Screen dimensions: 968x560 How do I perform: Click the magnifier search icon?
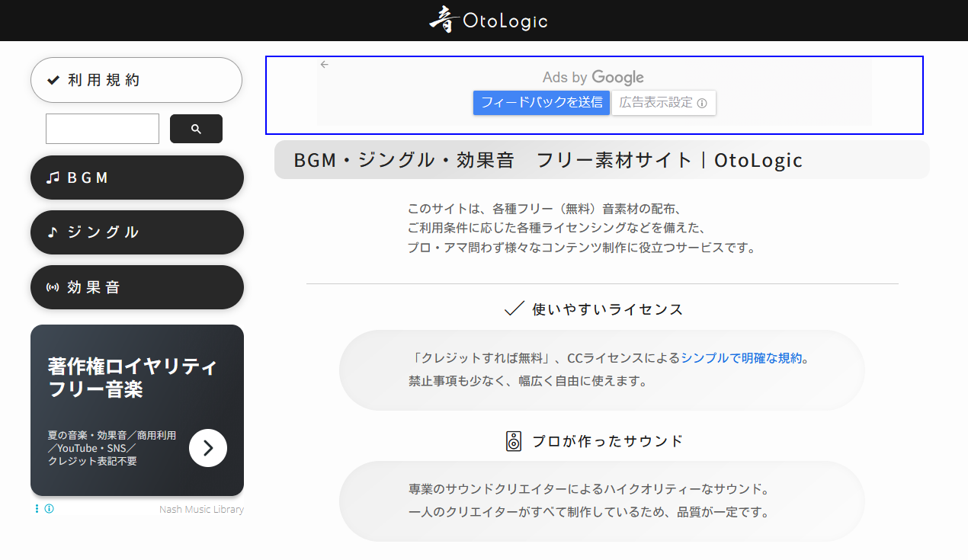point(196,128)
